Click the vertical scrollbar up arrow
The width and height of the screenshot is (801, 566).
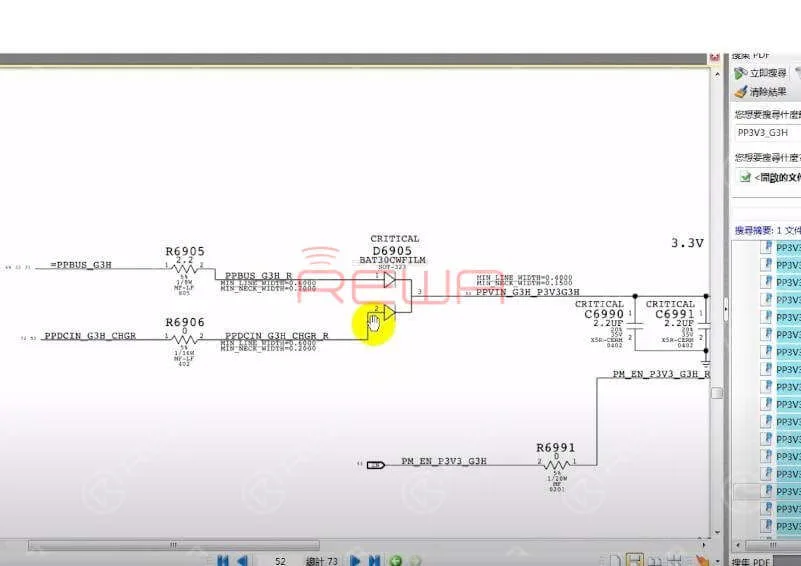click(x=717, y=75)
